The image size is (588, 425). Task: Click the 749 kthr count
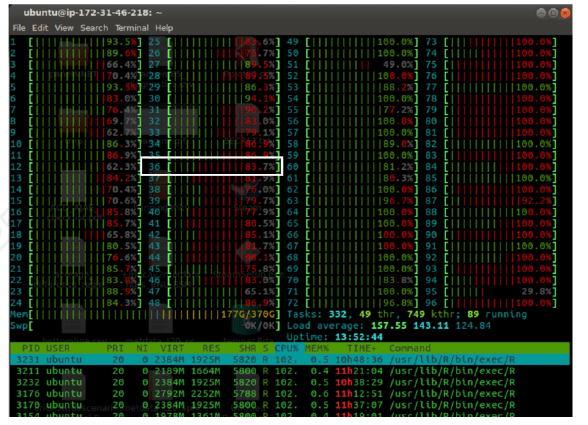click(430, 314)
